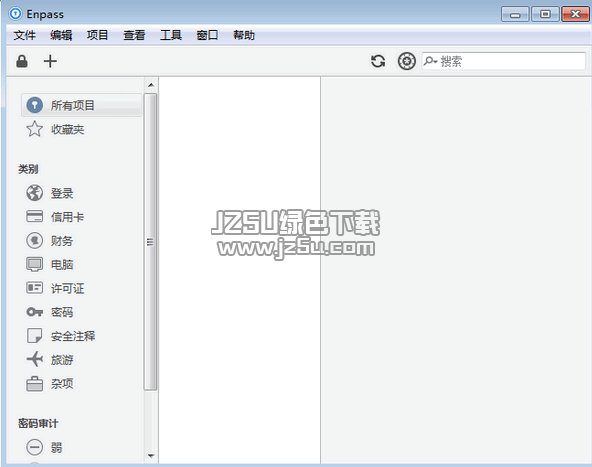Image resolution: width=592 pixels, height=467 pixels.
Task: Click inside the 搜索 search field
Action: click(504, 61)
